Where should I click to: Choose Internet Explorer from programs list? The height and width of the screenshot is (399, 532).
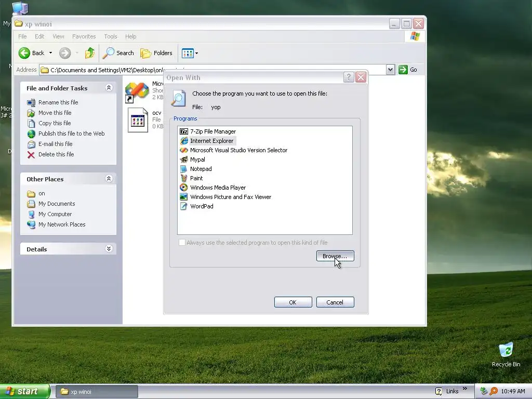pyautogui.click(x=208, y=141)
